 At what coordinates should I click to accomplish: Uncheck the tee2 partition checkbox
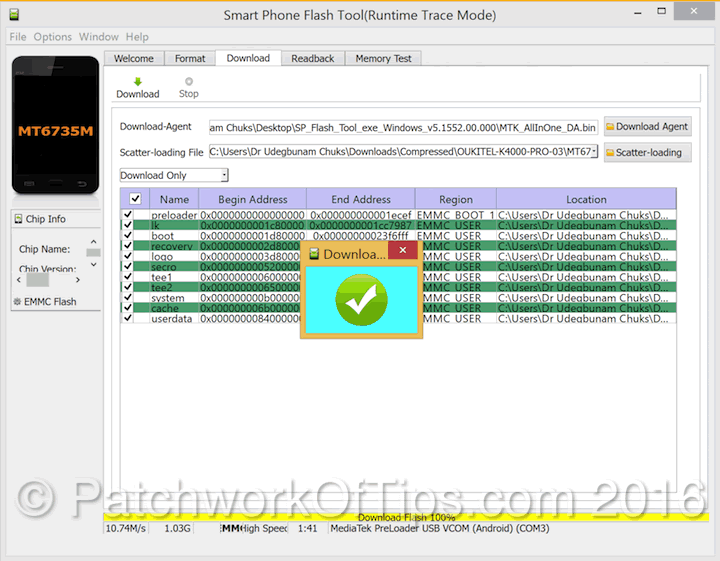pos(128,287)
